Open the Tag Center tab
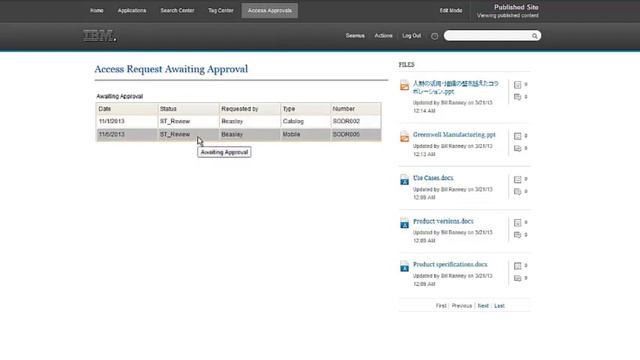Viewport: 640px width, 360px height. (221, 11)
